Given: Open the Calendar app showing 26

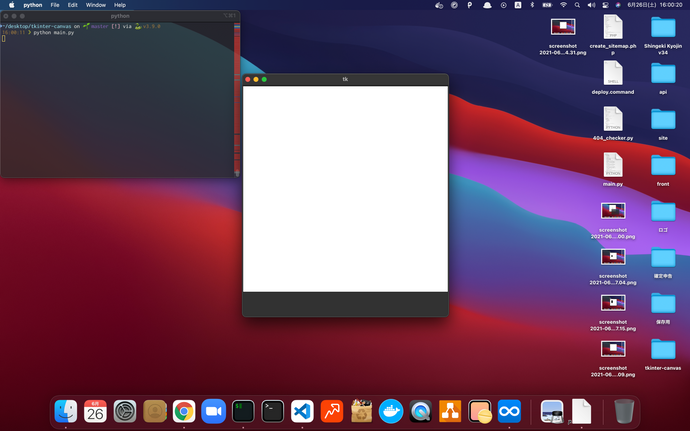Looking at the screenshot, I should coord(95,411).
